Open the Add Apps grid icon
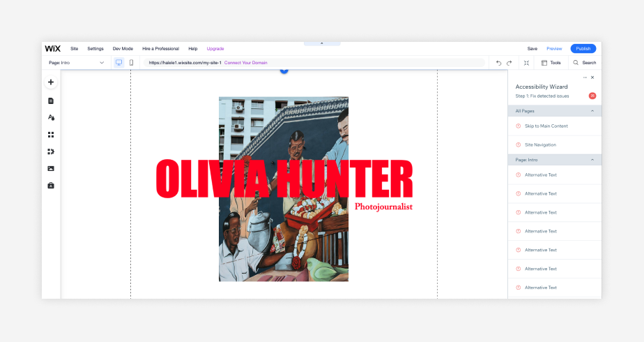Screen dimensions: 644x342 (51, 135)
